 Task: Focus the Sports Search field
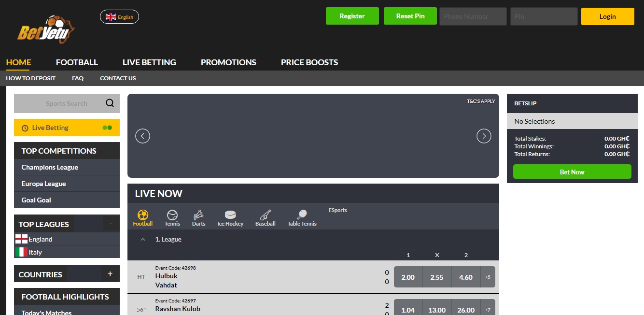coord(67,103)
